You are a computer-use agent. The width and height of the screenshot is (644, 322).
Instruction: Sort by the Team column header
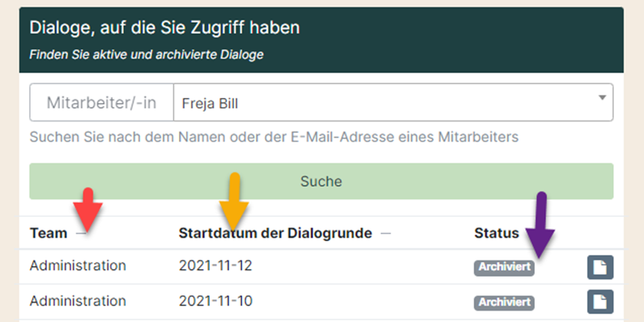pyautogui.click(x=49, y=233)
